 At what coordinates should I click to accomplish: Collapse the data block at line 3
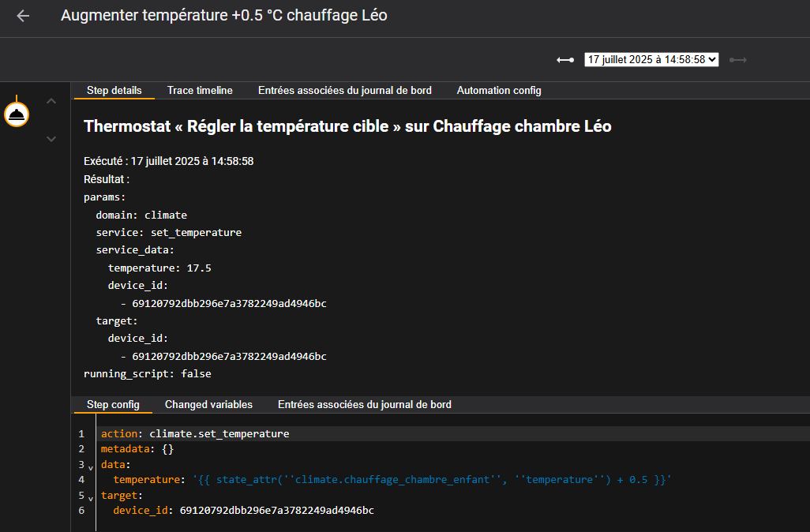91,466
